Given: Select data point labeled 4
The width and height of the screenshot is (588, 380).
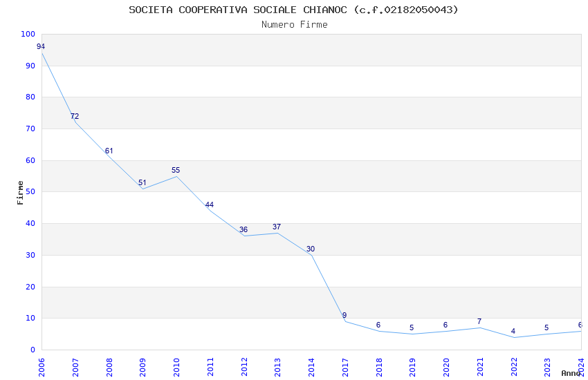Looking at the screenshot, I should tap(513, 332).
